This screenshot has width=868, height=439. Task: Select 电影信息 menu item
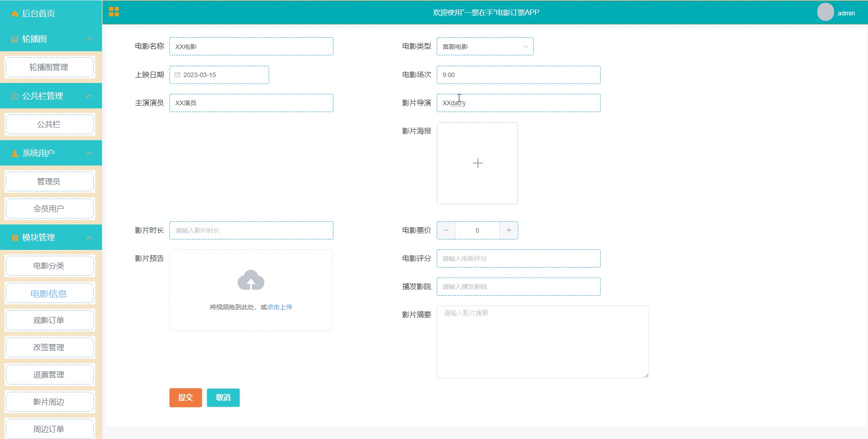click(x=49, y=293)
